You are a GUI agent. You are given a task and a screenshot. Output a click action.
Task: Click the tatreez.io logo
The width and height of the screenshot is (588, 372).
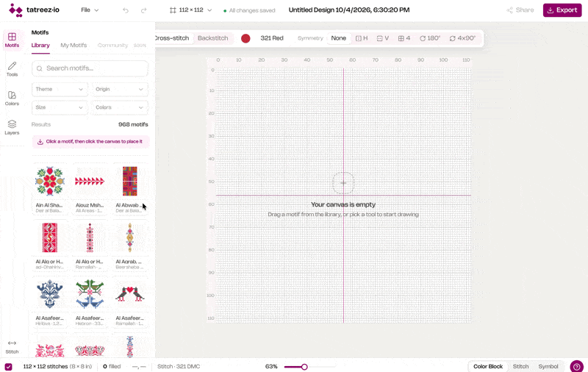(34, 10)
